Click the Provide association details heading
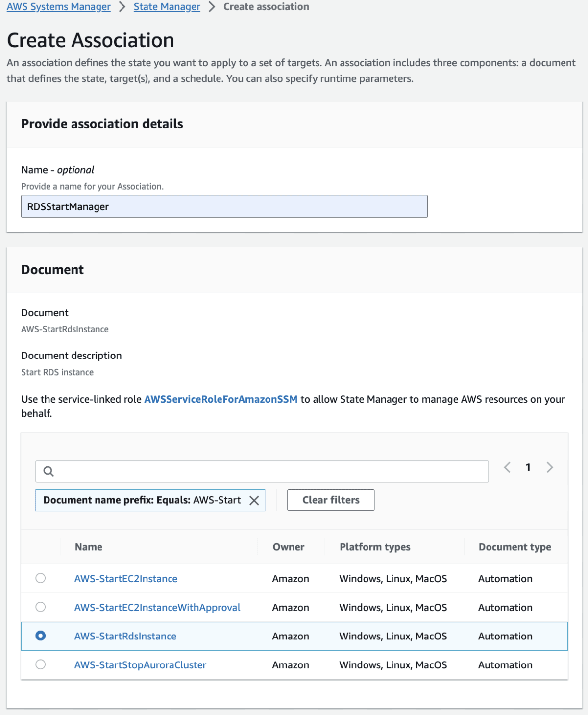This screenshot has width=588, height=715. click(102, 124)
